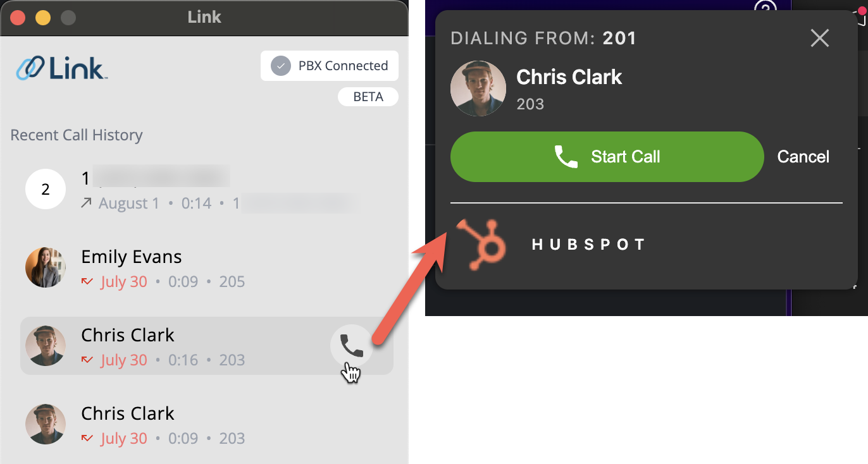This screenshot has width=868, height=464.
Task: Click missed call arrow next to Emily Evans date
Action: (87, 281)
